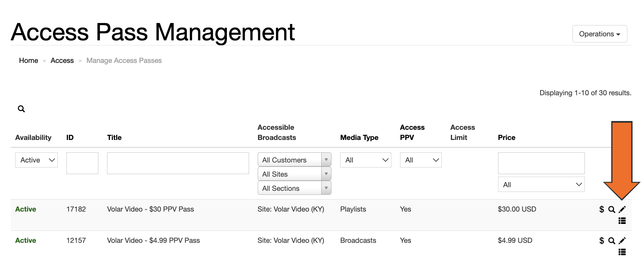Sort table by Title column header
Viewport: 644px width, 261px height.
tap(114, 137)
